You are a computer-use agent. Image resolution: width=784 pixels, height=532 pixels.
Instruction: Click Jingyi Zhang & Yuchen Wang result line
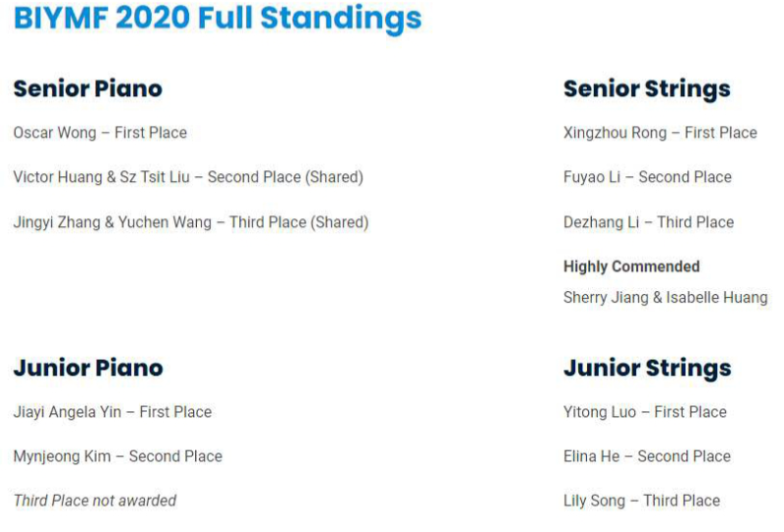(x=191, y=222)
